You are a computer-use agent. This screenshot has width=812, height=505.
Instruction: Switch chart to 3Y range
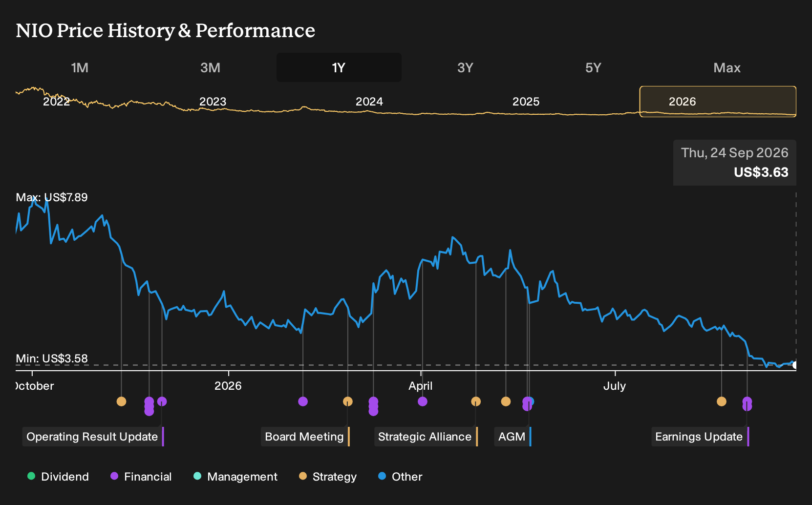[465, 67]
